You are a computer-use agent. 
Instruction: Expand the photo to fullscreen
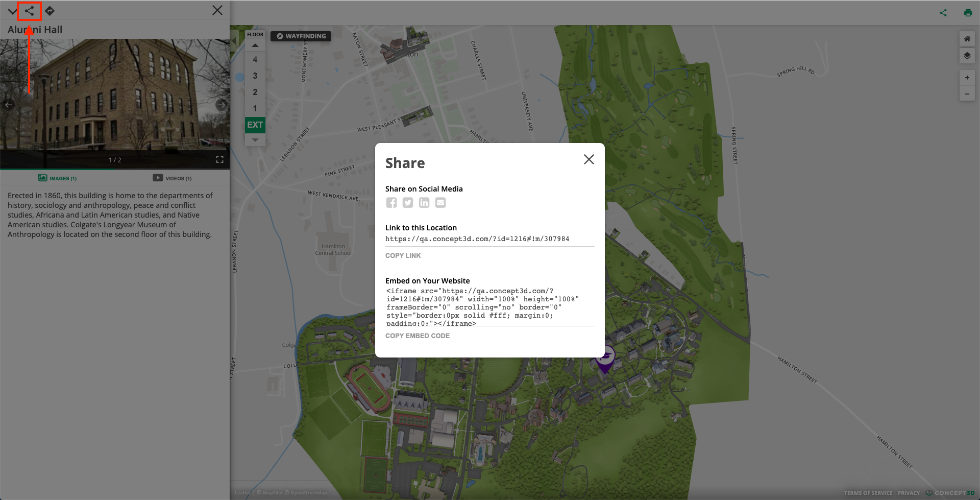219,159
